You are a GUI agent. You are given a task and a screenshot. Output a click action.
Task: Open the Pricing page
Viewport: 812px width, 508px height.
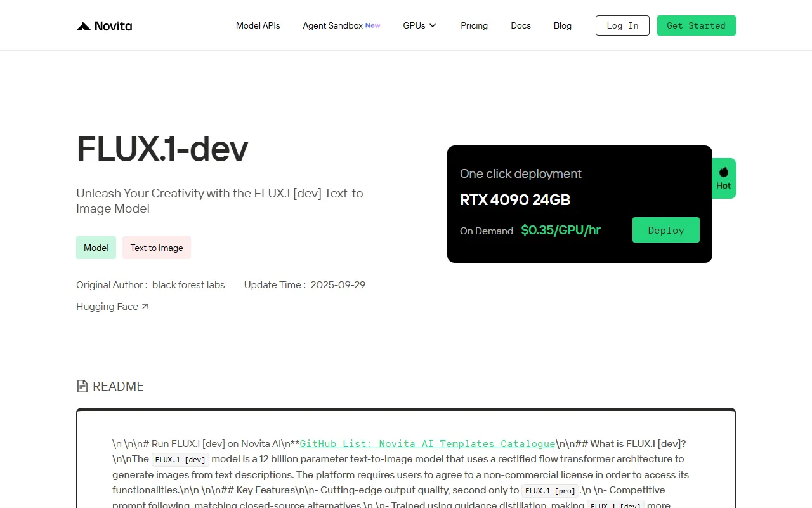[474, 25]
